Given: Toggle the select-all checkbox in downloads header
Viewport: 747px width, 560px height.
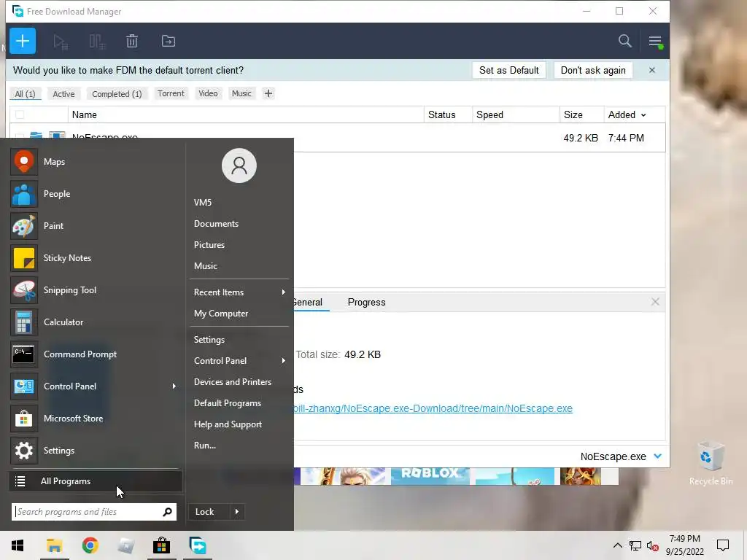Looking at the screenshot, I should (20, 114).
